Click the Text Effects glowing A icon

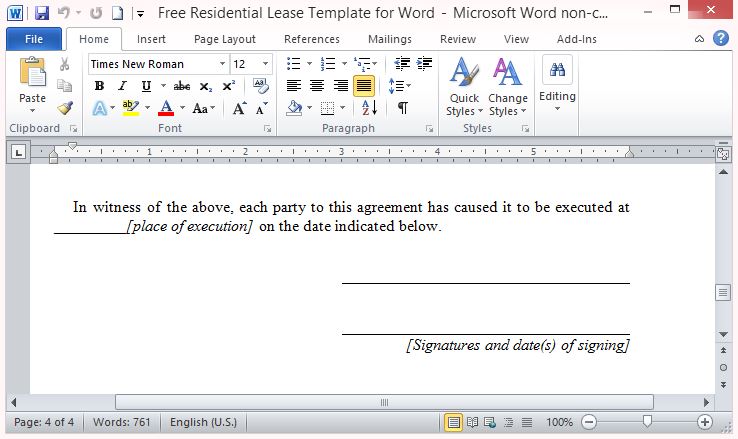pyautogui.click(x=99, y=108)
